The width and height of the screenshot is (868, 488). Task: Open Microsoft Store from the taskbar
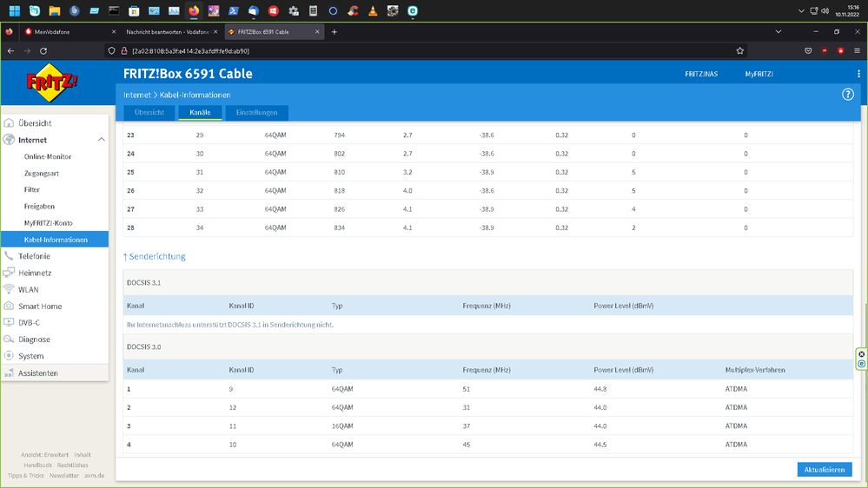(134, 11)
